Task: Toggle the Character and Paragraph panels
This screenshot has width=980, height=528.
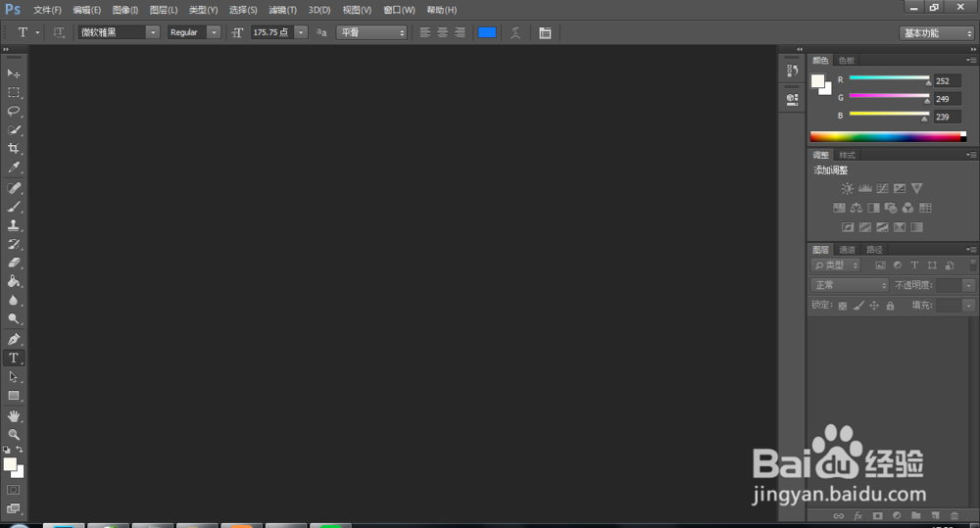Action: [545, 32]
